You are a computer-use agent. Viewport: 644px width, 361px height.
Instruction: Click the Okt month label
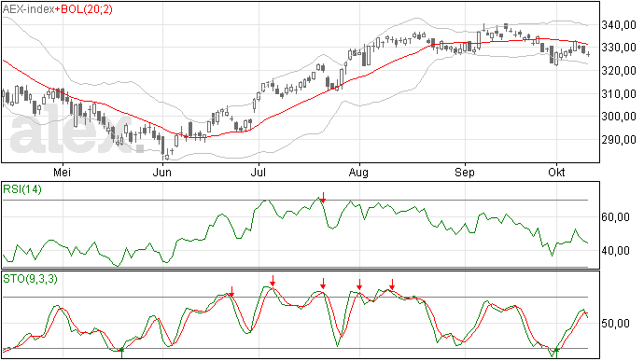pyautogui.click(x=556, y=172)
